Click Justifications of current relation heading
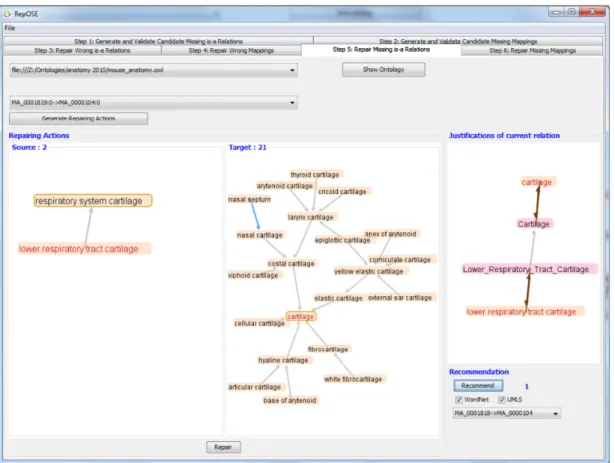 504,135
